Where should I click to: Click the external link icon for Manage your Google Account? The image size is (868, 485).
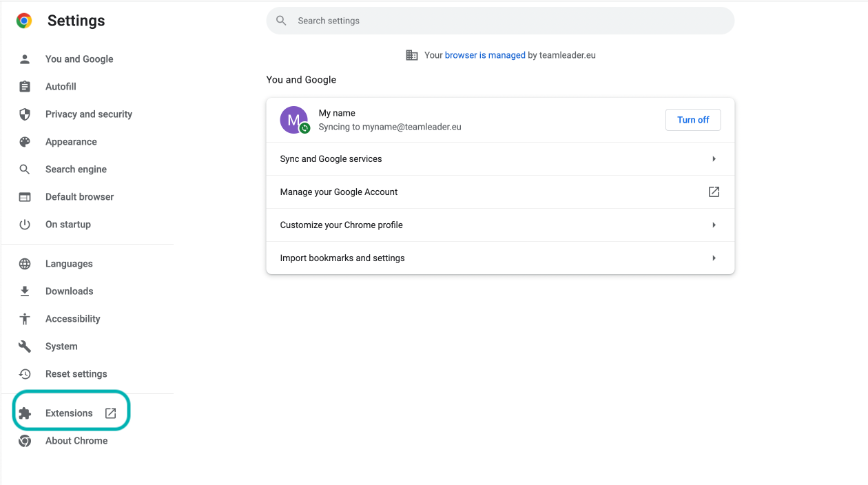point(714,192)
